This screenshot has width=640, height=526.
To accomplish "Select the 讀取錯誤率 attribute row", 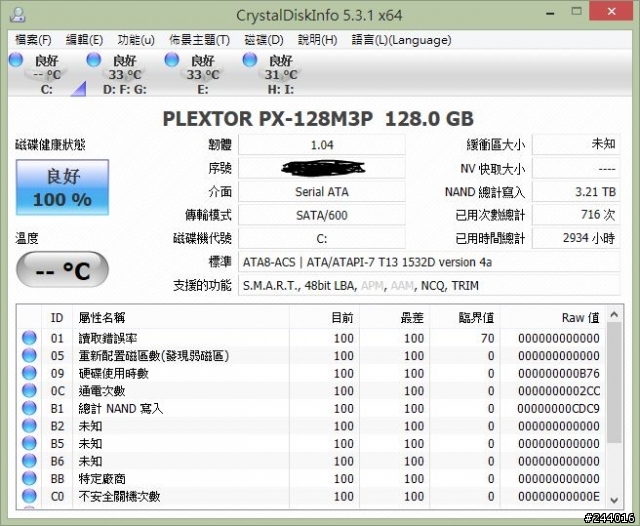I will (311, 338).
